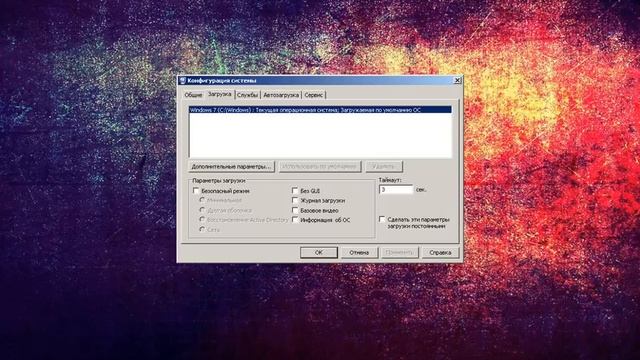640x360 pixels.
Task: Close the Конфигурация системы dialog
Action: tap(457, 80)
